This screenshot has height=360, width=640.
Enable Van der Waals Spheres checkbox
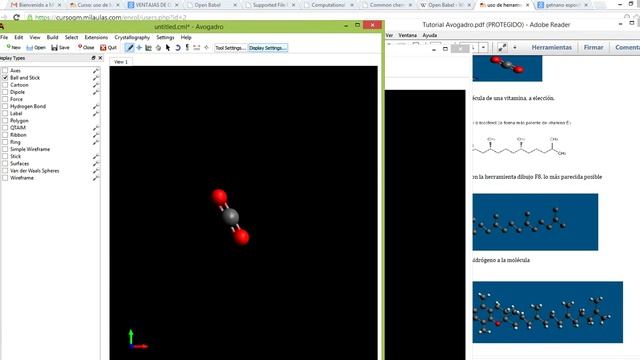(5, 171)
